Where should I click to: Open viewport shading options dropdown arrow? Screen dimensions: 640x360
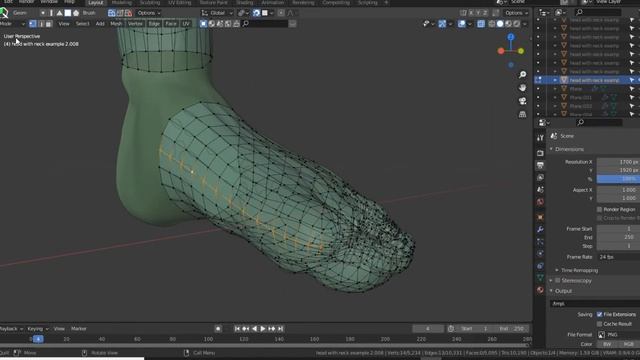[x=525, y=24]
